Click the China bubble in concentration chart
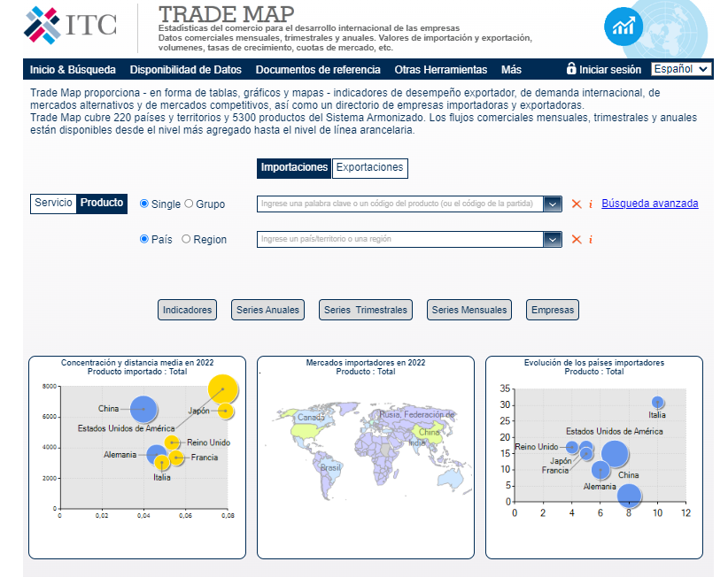728x577 pixels. 143,409
